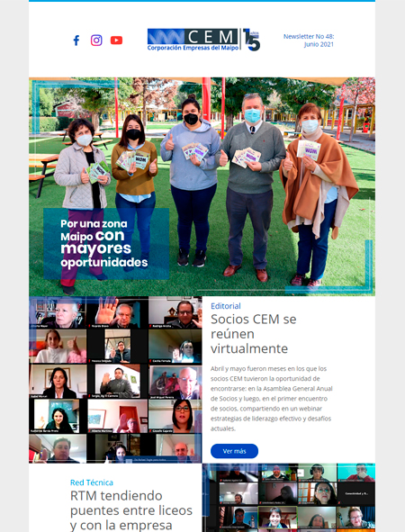Click the editorial paragraph about Abril y mayo
The width and height of the screenshot is (405, 532).
272,398
